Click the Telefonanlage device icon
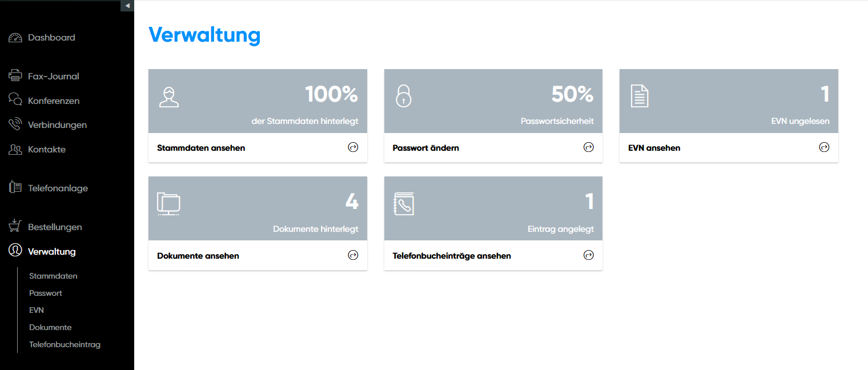 pos(15,188)
